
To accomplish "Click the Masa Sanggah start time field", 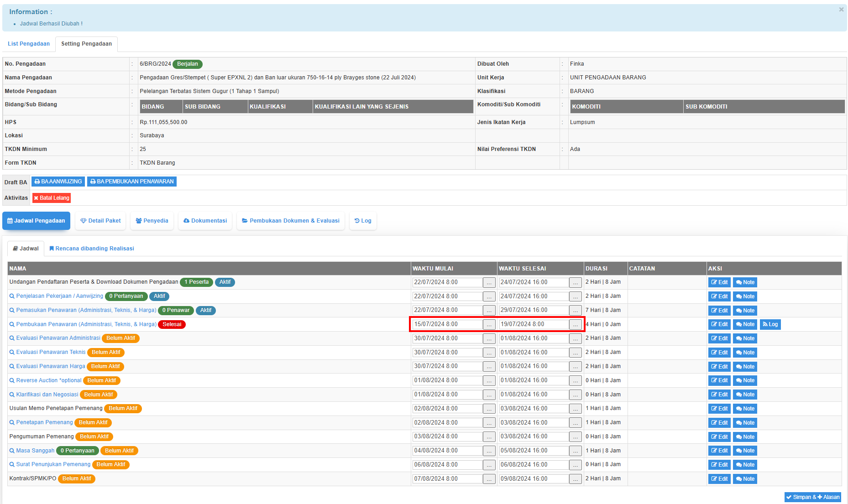I will (447, 451).
